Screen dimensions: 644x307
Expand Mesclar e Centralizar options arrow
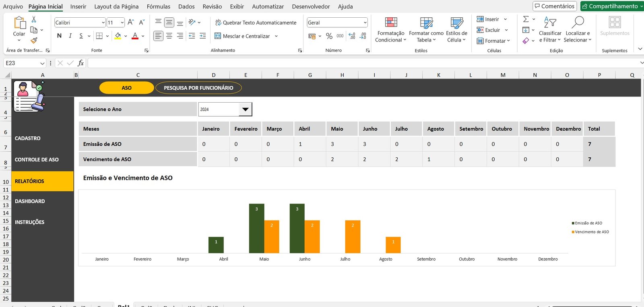point(276,36)
